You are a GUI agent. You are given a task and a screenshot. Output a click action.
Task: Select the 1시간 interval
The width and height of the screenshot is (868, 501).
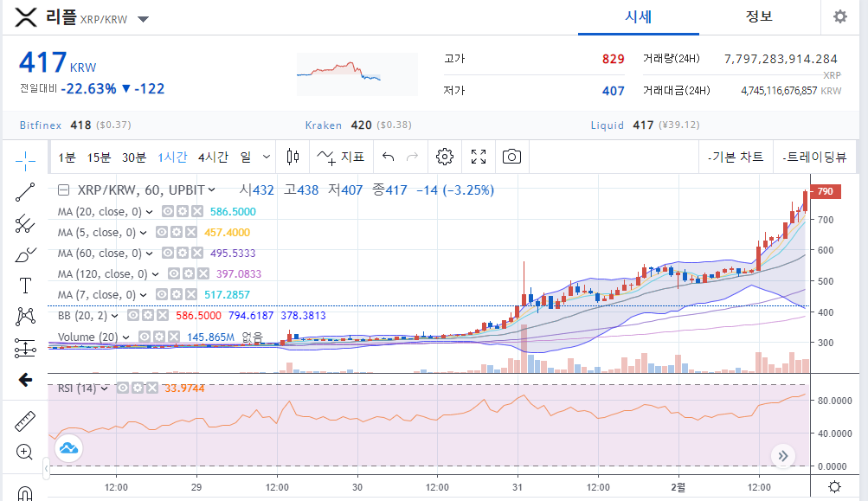point(173,157)
